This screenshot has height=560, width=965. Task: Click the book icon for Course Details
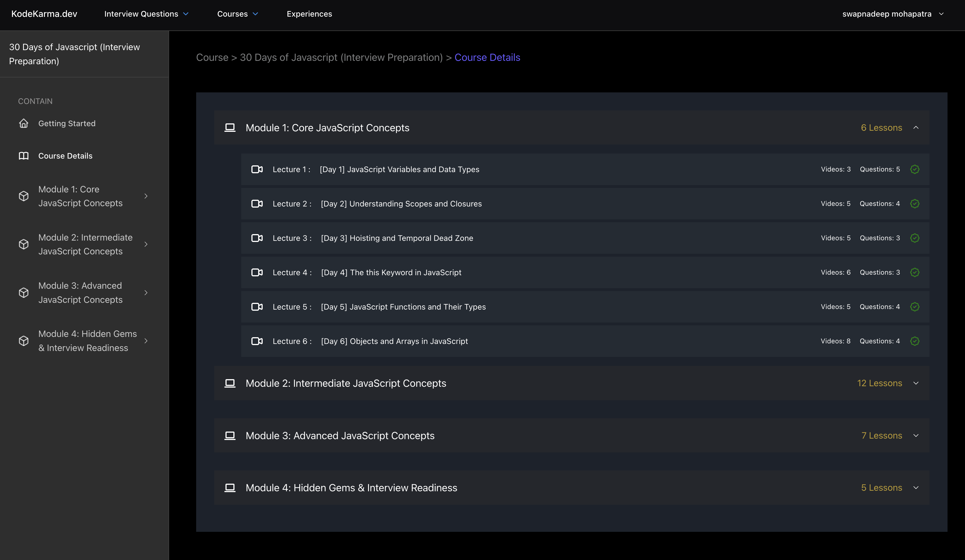pos(24,156)
